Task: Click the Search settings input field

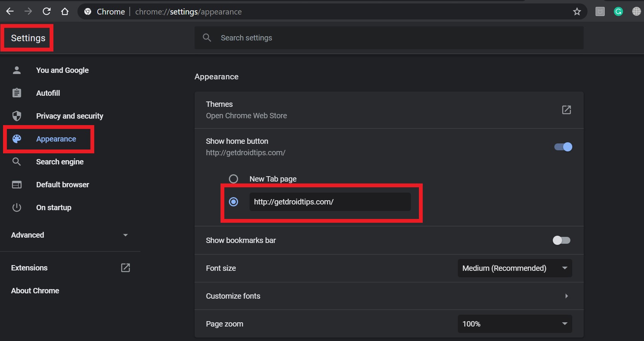Action: pos(397,38)
